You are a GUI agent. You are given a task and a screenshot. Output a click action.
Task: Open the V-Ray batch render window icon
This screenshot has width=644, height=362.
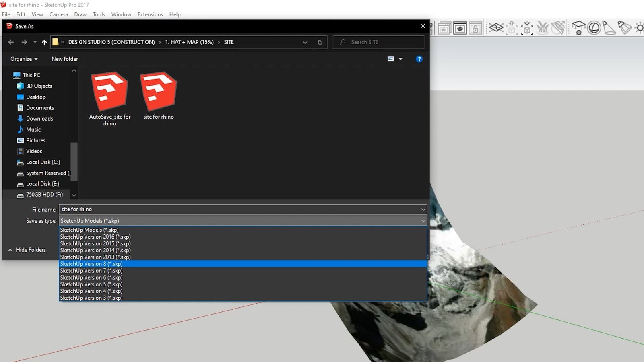[444, 28]
